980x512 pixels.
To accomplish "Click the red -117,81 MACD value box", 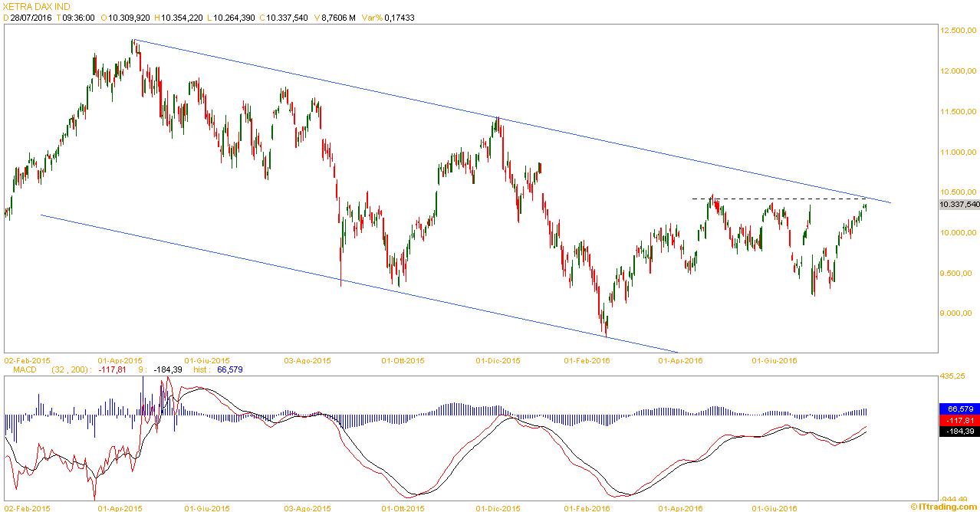I will pyautogui.click(x=959, y=420).
